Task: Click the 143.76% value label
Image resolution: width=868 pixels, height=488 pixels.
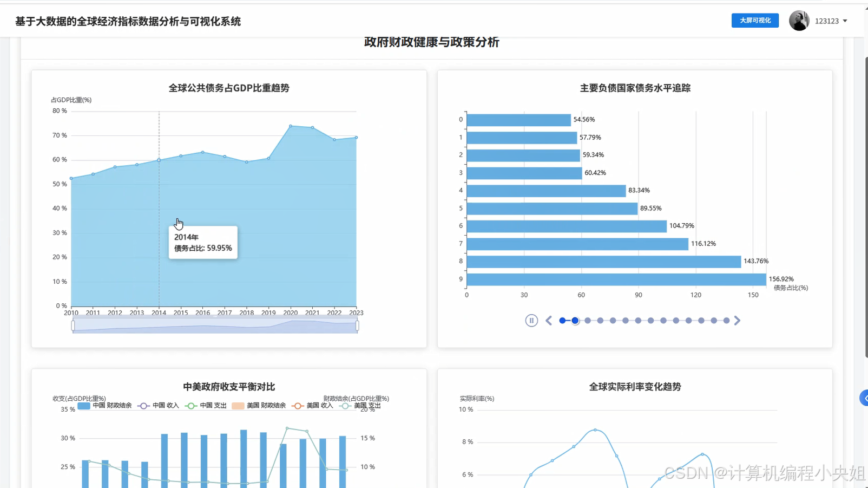Action: 756,261
